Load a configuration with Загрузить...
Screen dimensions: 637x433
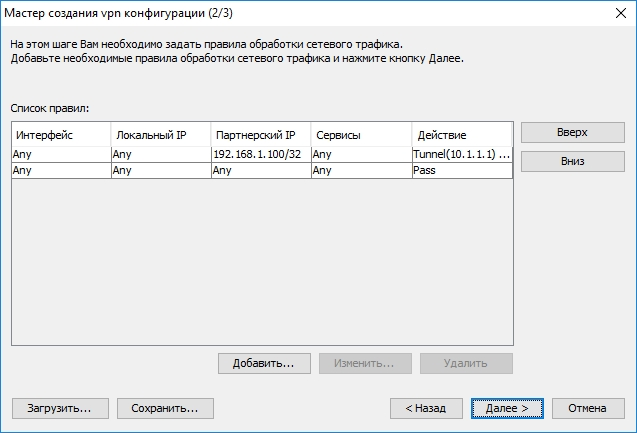click(60, 408)
